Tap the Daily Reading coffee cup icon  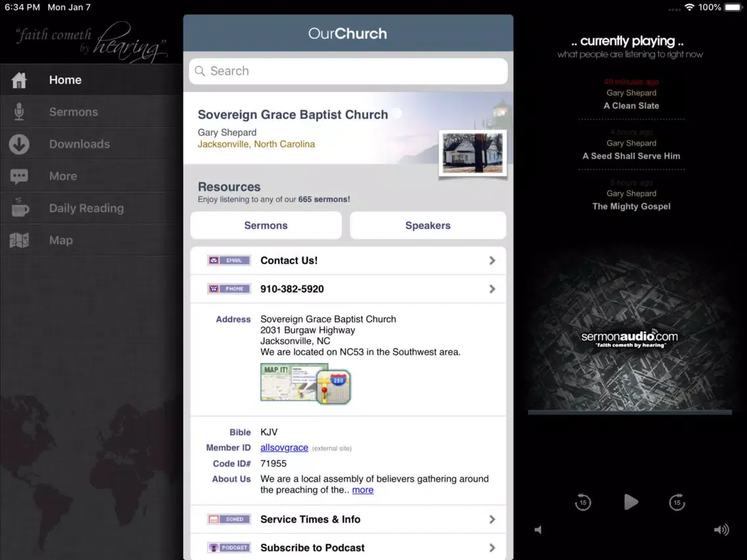19,208
